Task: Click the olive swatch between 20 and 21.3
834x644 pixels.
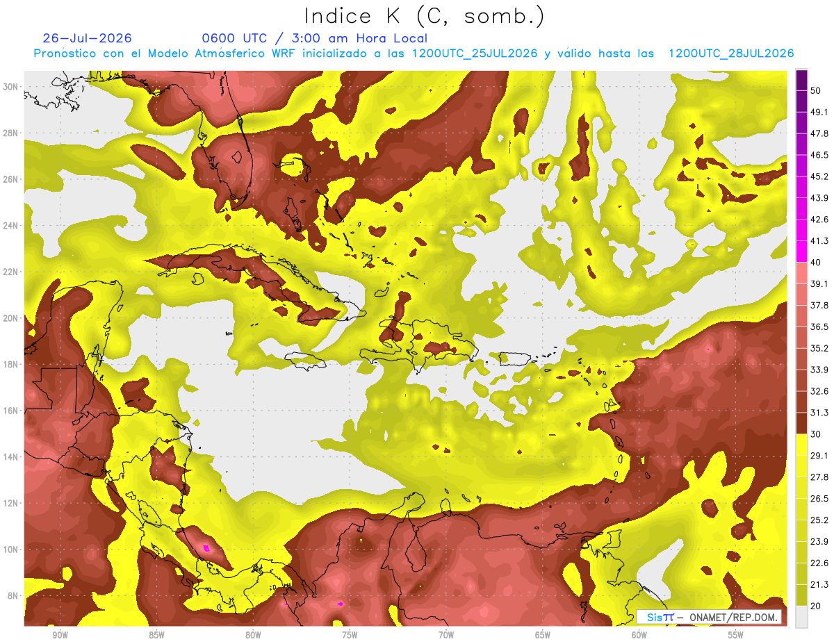Action: [802, 595]
